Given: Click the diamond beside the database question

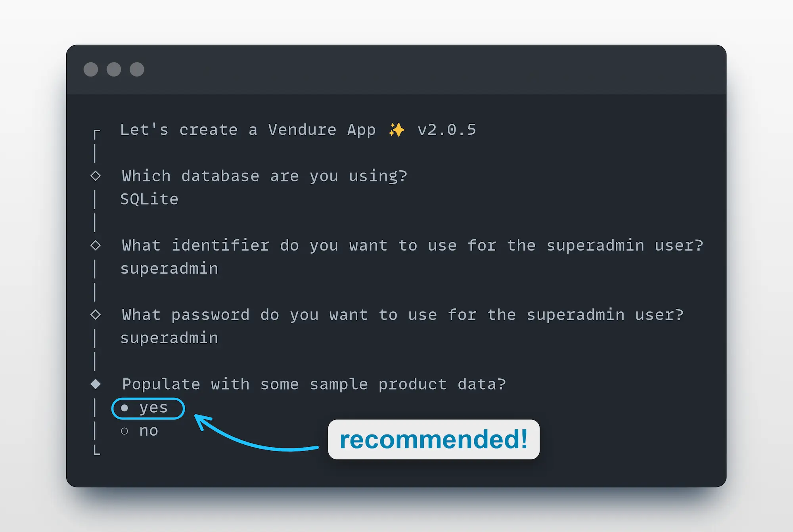Looking at the screenshot, I should click(96, 176).
